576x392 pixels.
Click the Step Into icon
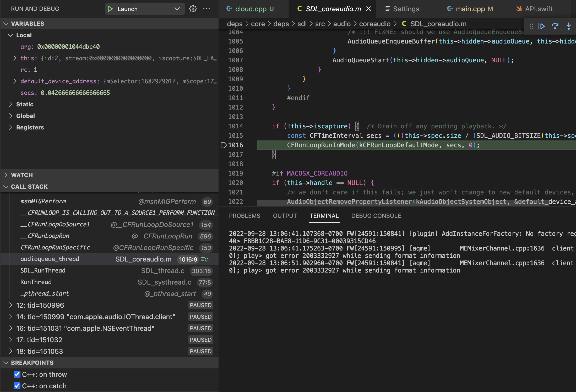click(569, 26)
